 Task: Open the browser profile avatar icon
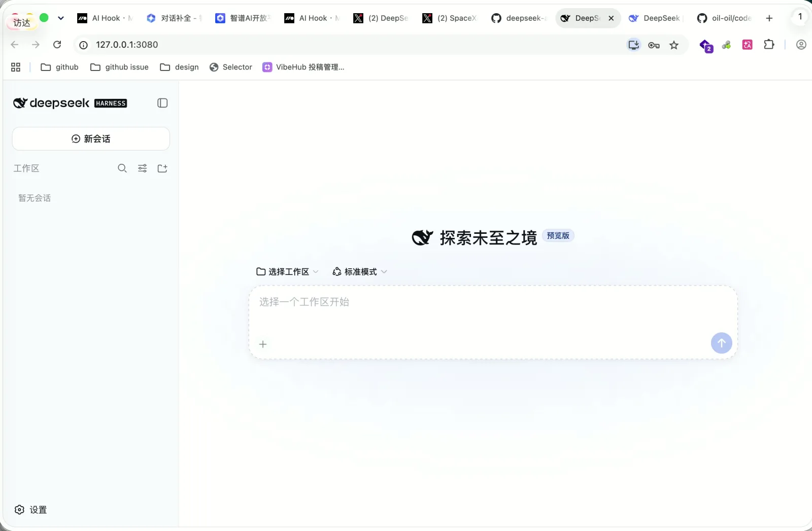(801, 45)
